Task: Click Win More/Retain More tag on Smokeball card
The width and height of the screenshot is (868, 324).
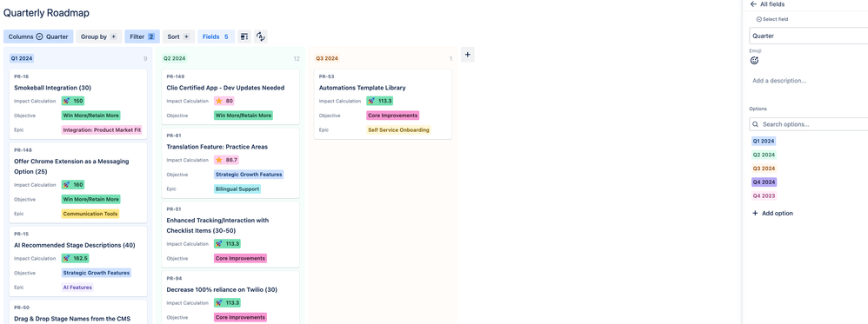Action: tap(90, 116)
